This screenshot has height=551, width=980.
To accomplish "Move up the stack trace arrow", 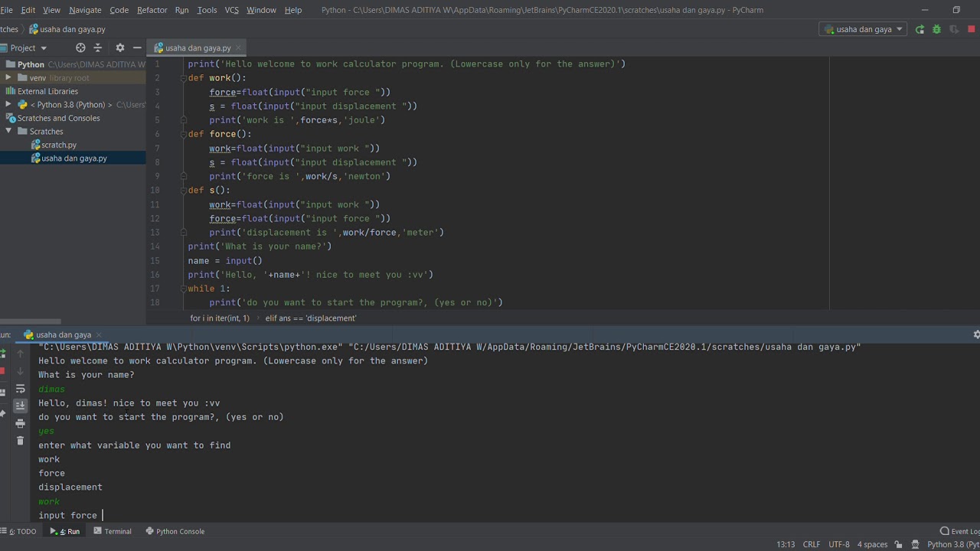I will [x=21, y=354].
